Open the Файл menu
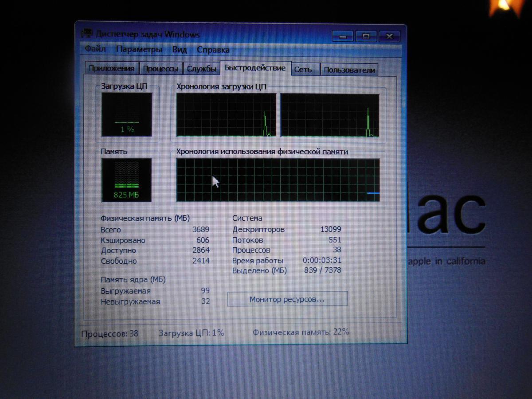Image resolution: width=532 pixels, height=399 pixels. pyautogui.click(x=95, y=49)
